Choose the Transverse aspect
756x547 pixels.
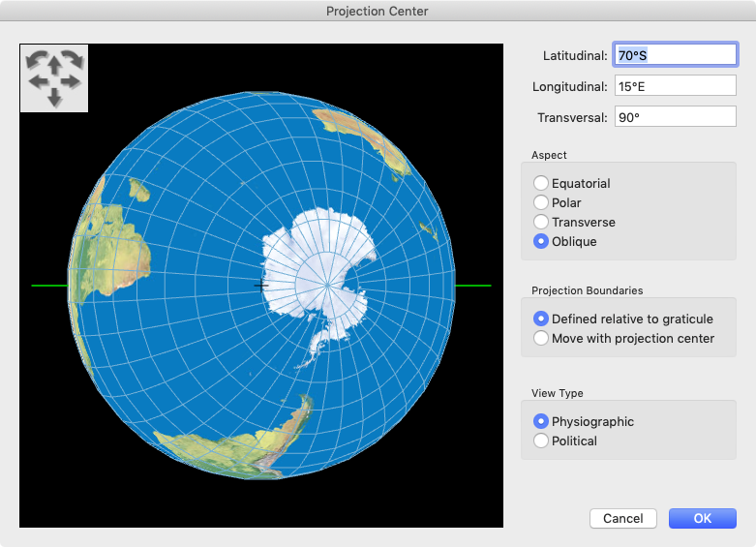coord(541,222)
